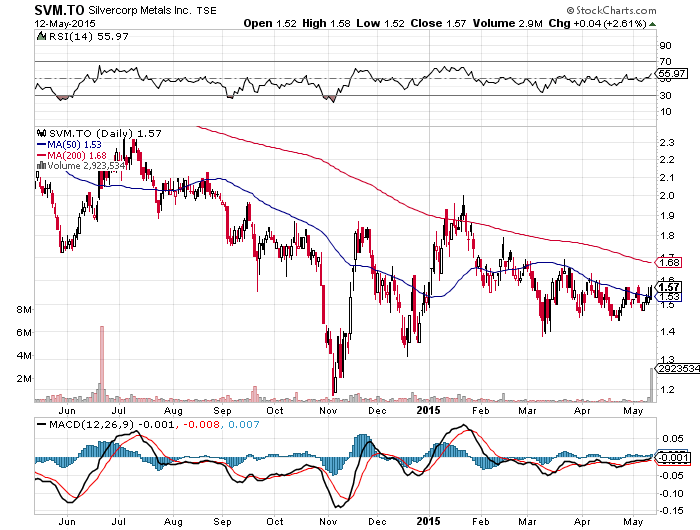
Task: Click the 1.68 MA(200) price tag
Action: click(669, 262)
